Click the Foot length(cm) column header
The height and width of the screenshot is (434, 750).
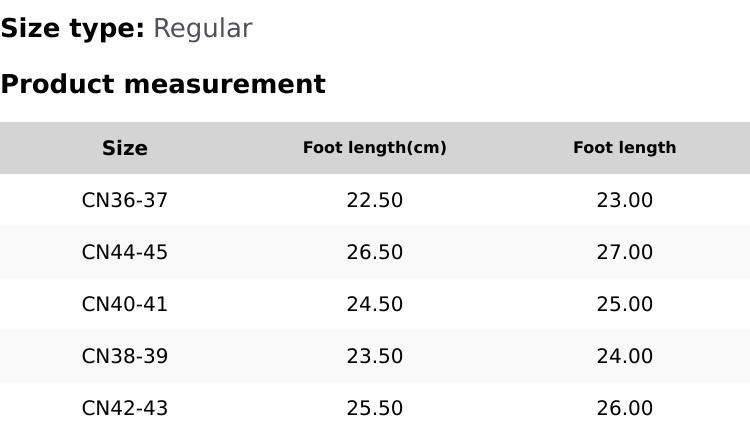pos(375,148)
